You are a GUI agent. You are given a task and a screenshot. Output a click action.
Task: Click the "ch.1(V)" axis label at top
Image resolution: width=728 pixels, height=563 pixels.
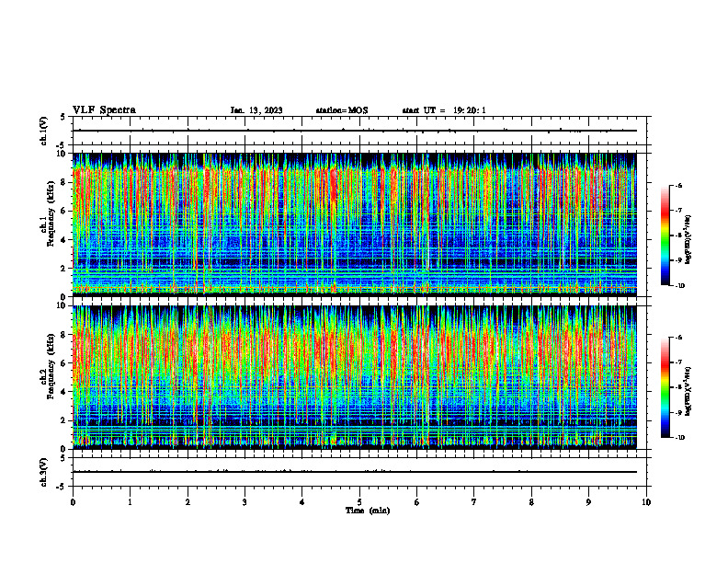[43, 131]
